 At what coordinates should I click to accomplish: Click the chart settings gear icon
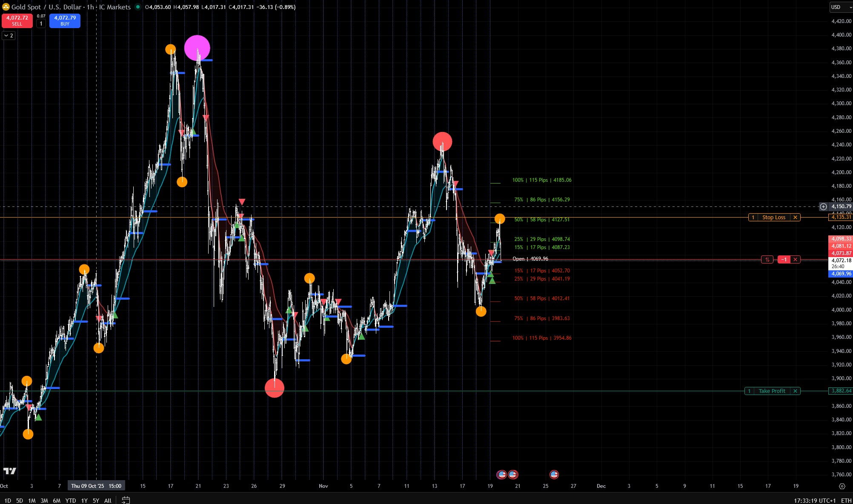tap(842, 486)
